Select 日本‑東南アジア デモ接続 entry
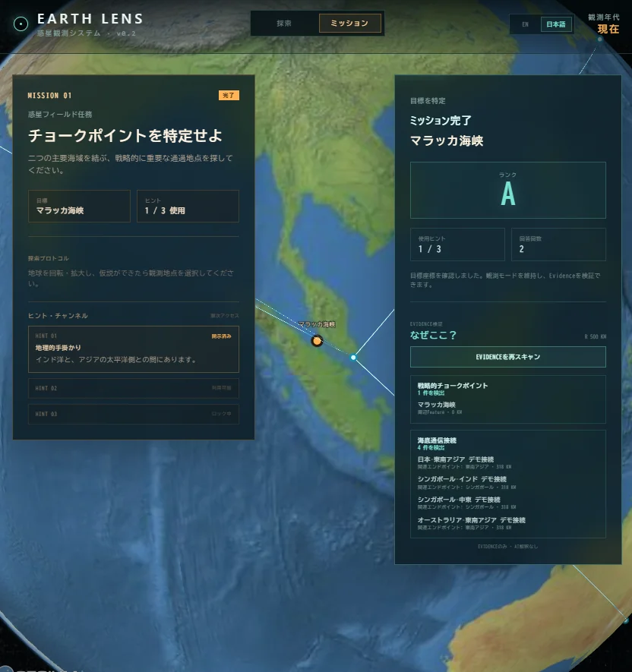 coord(464,462)
